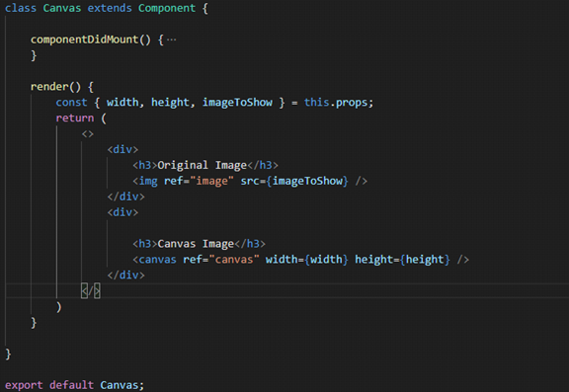Click the Component keyword after extends
Screen dimensions: 569x392
pos(167,8)
